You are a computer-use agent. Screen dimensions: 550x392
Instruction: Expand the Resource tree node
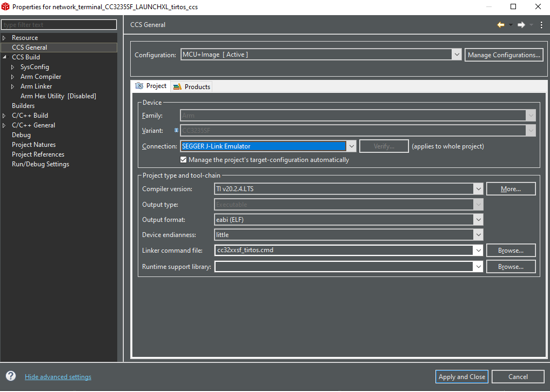[4, 37]
